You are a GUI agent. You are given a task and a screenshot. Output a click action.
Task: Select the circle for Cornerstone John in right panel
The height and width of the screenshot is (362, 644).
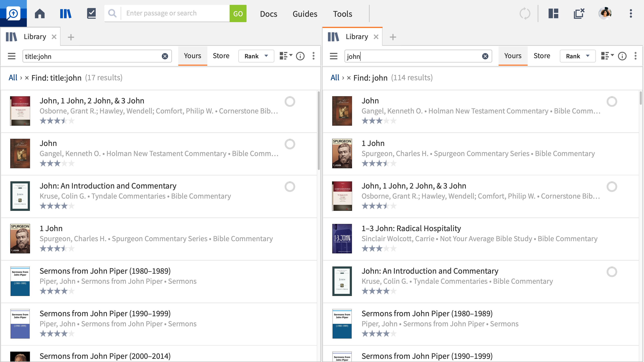612,187
